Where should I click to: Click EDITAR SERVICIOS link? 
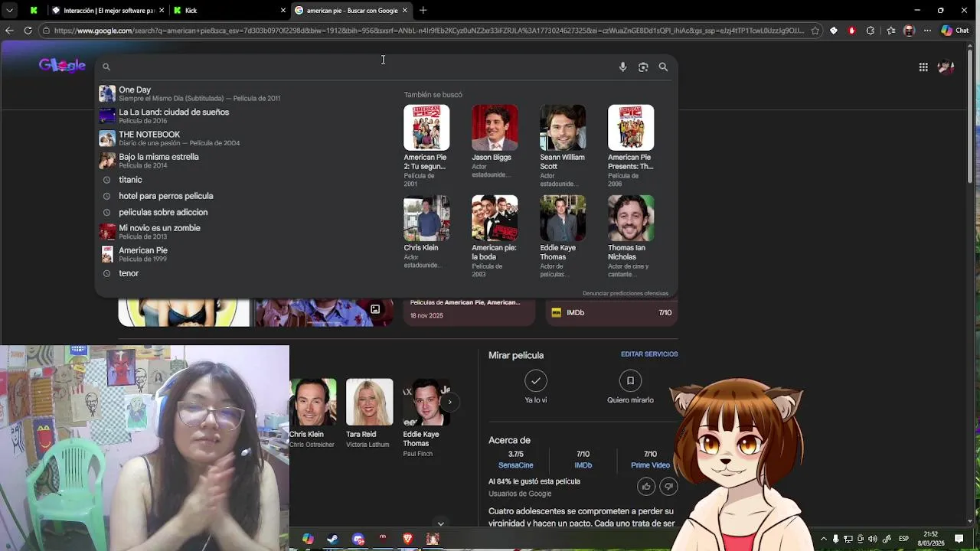[x=649, y=354]
